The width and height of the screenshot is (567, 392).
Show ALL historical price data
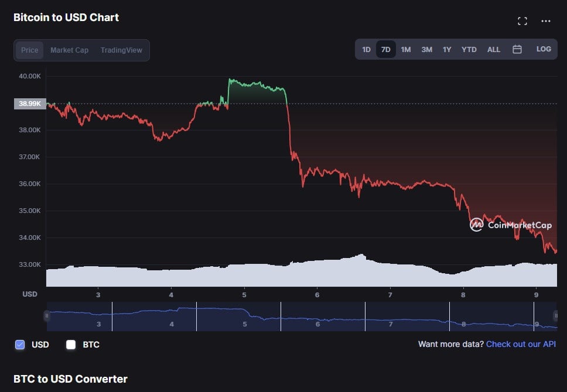coord(494,50)
